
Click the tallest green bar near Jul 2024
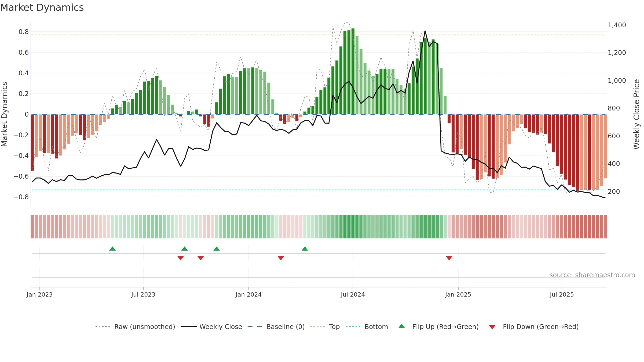353,71
